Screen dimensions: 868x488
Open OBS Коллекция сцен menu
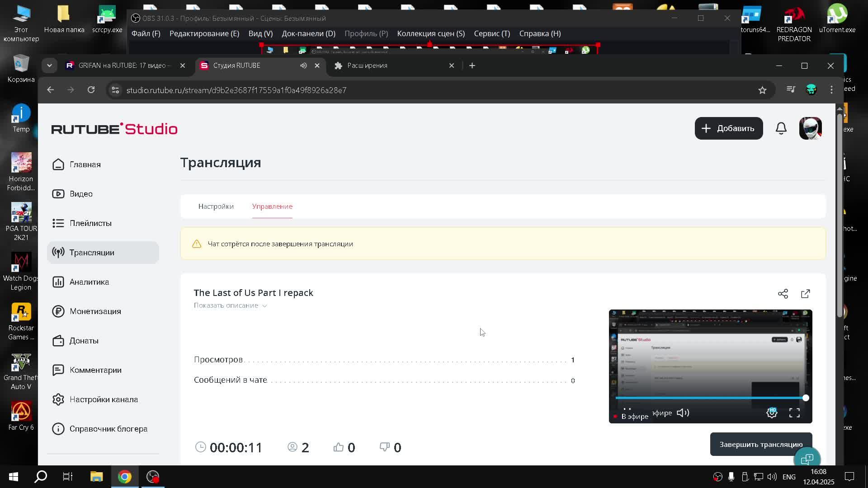431,33
